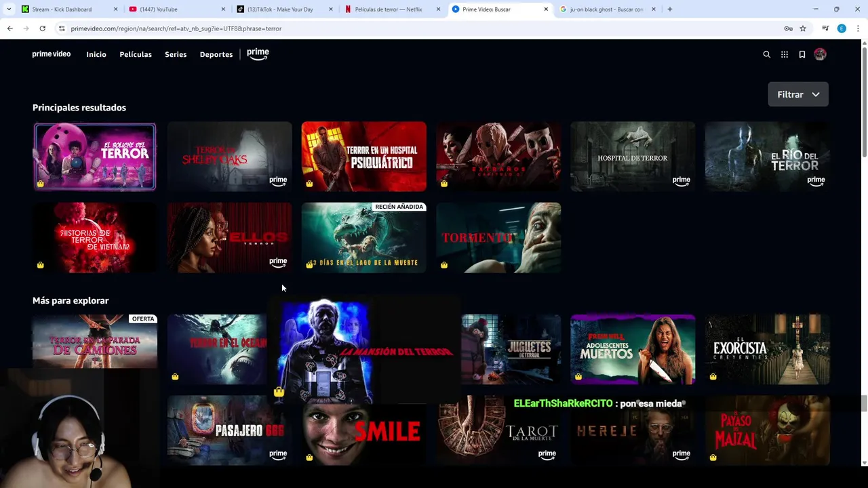This screenshot has width=868, height=488.
Task: Close the TikTok tab
Action: 331,9
